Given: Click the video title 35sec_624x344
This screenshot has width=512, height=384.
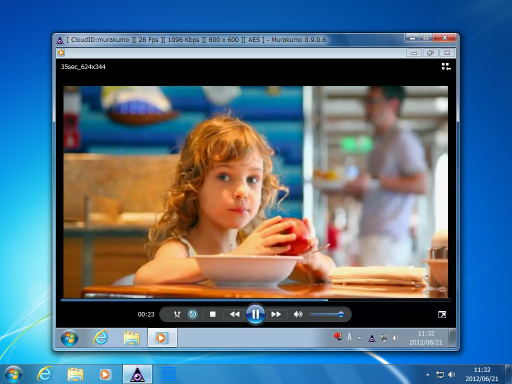Looking at the screenshot, I should [83, 67].
